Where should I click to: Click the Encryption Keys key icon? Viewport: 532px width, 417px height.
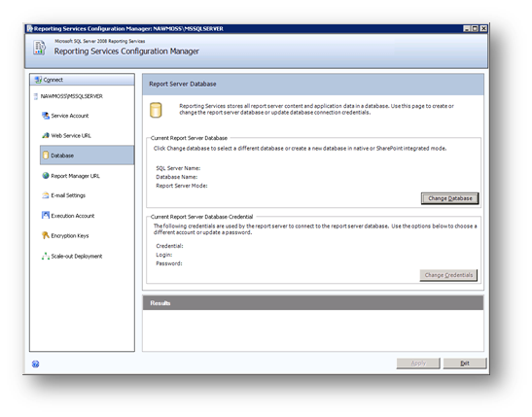tap(46, 235)
